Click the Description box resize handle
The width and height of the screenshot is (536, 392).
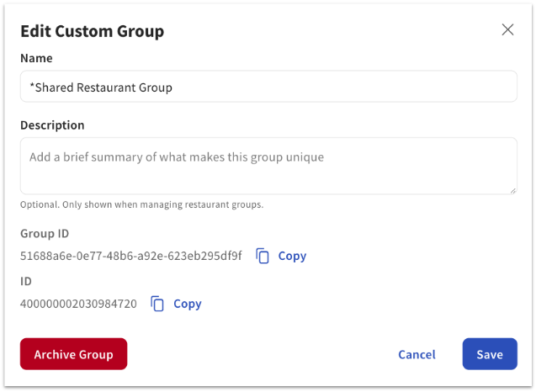512,189
